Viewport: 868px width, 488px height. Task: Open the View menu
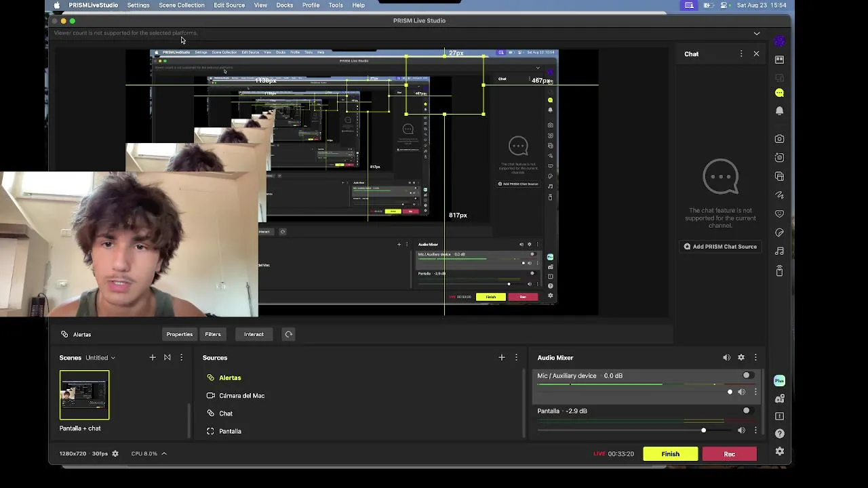click(260, 5)
